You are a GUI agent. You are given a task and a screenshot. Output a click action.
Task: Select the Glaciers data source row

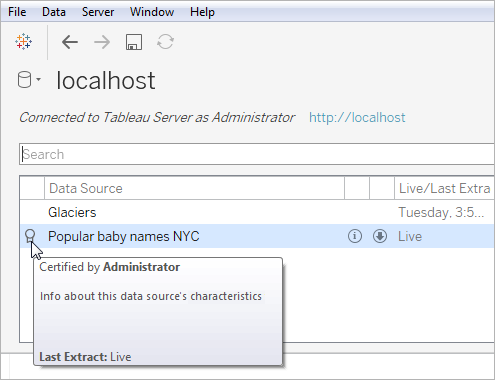(x=257, y=212)
